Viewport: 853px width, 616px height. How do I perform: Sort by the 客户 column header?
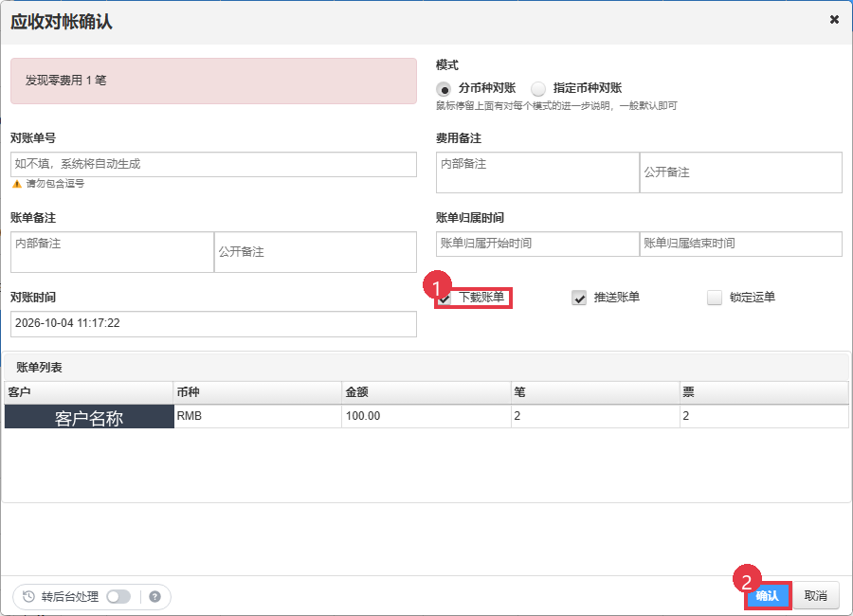[x=89, y=392]
